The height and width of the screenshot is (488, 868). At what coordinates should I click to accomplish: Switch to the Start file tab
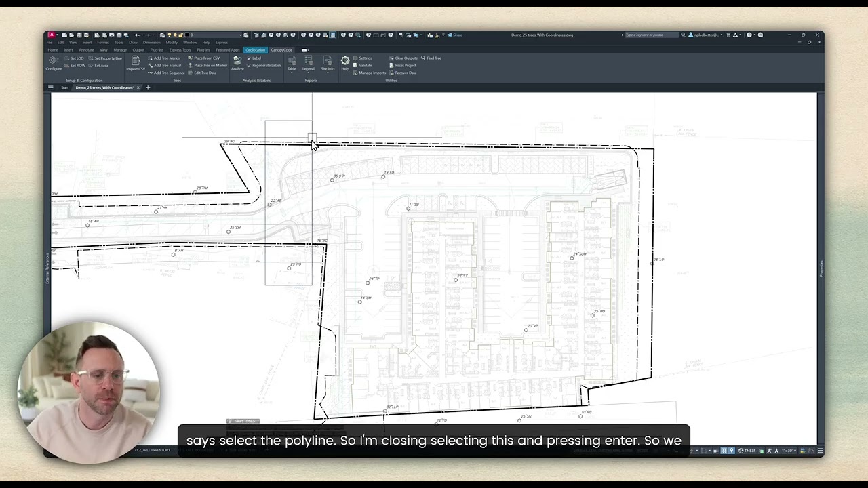(64, 87)
